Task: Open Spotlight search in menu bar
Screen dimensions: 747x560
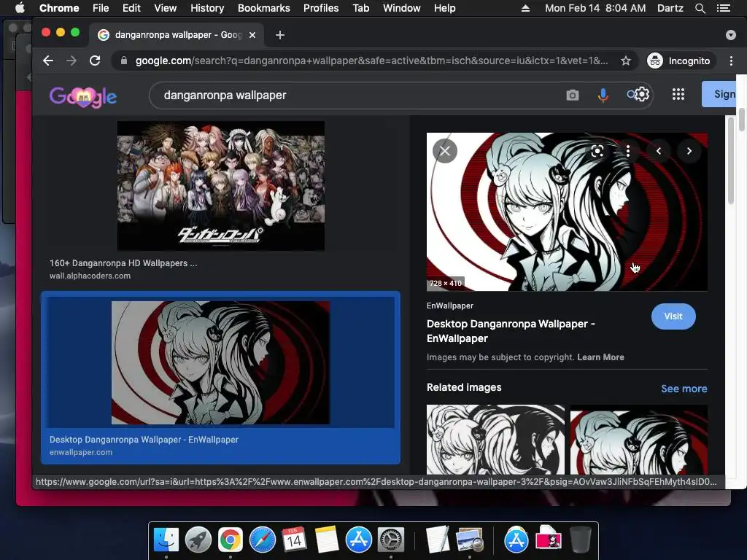Action: click(x=700, y=8)
